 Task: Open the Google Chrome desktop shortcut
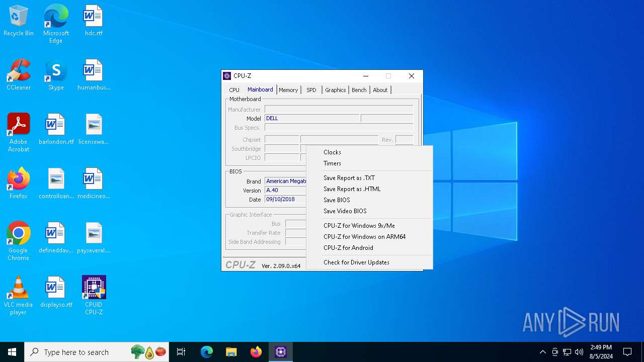(19, 241)
